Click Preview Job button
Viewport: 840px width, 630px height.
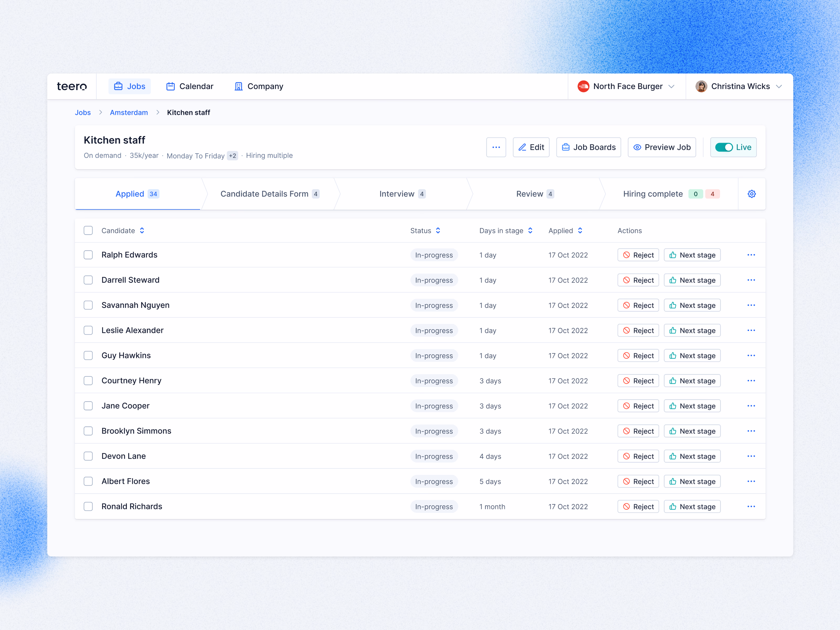pos(661,147)
